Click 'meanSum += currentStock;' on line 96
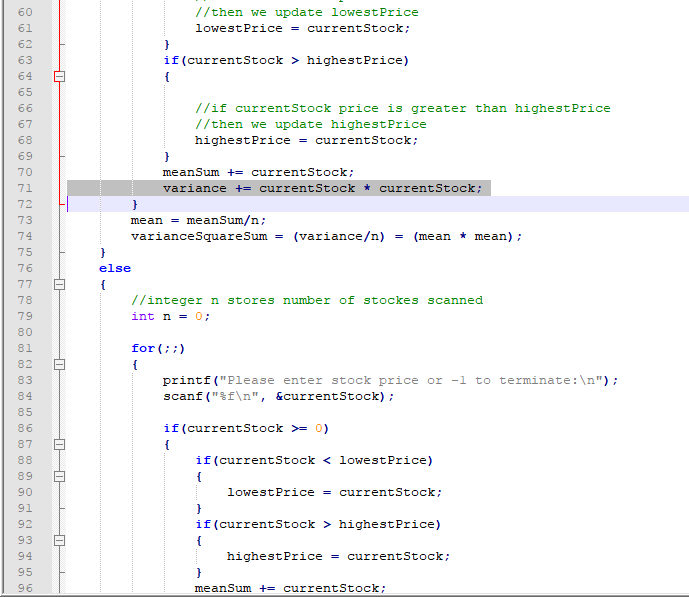 [290, 588]
